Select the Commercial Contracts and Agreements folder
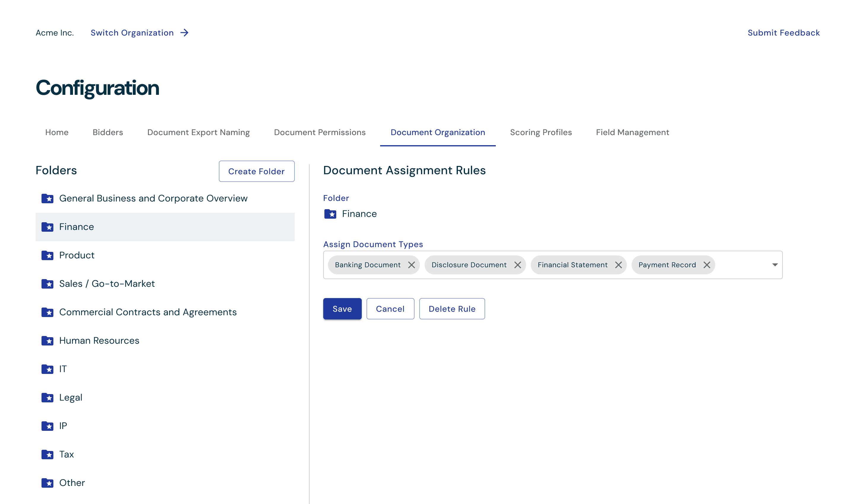The width and height of the screenshot is (854, 504). pos(147,312)
